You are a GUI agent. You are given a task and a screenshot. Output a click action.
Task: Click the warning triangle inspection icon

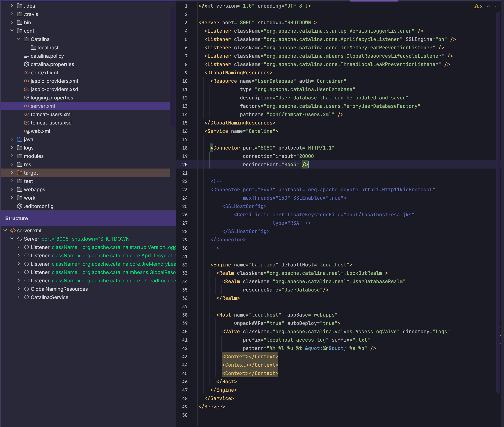pyautogui.click(x=476, y=6)
